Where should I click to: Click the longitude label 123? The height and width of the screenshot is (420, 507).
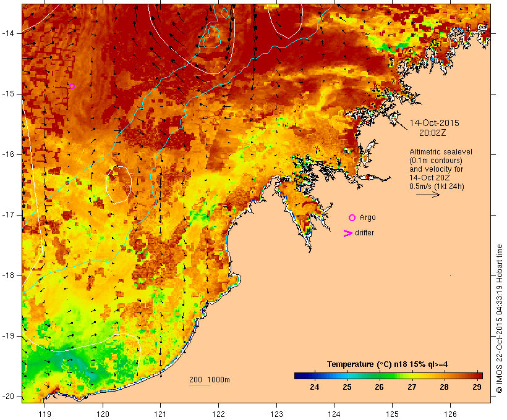(x=276, y=414)
